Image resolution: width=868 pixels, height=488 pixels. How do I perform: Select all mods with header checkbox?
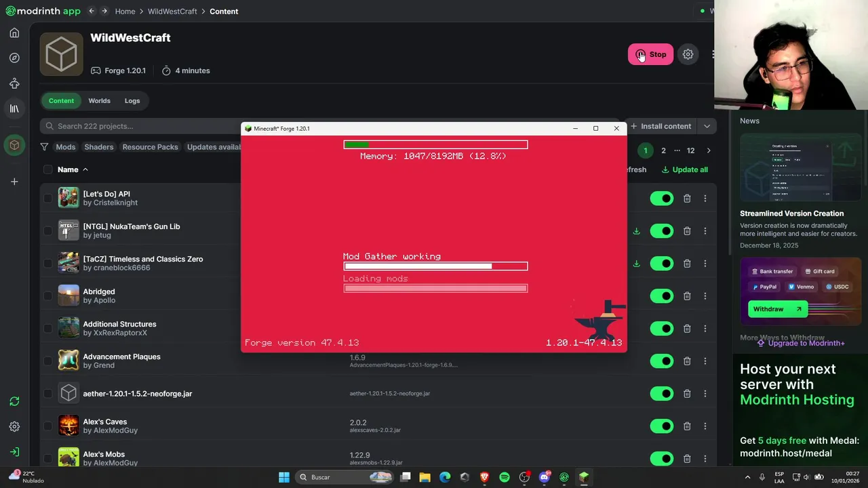pos(47,169)
